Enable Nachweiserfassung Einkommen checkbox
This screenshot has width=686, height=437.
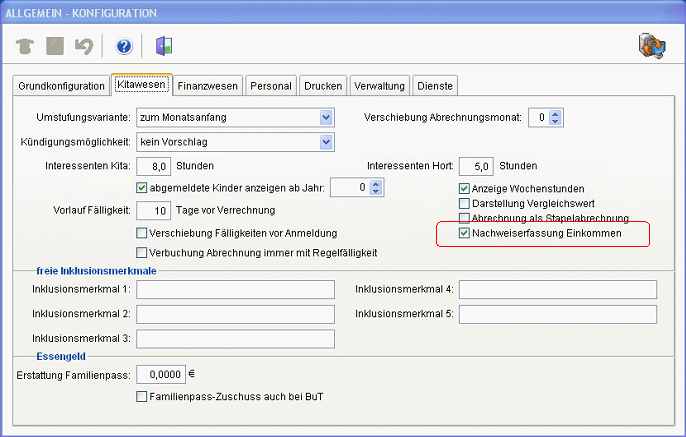click(464, 234)
